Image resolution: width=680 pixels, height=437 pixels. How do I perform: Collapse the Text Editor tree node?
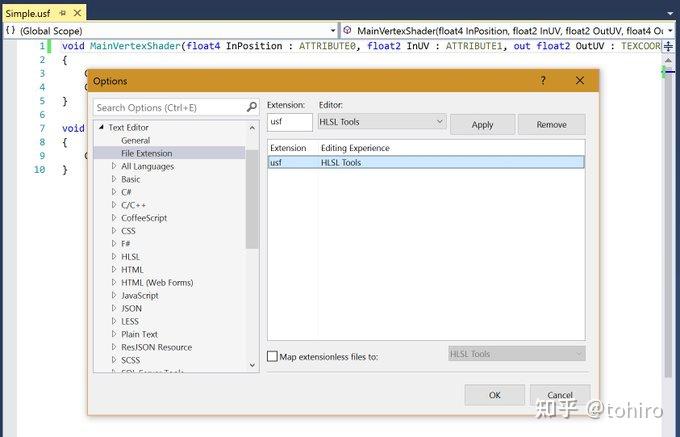(101, 127)
